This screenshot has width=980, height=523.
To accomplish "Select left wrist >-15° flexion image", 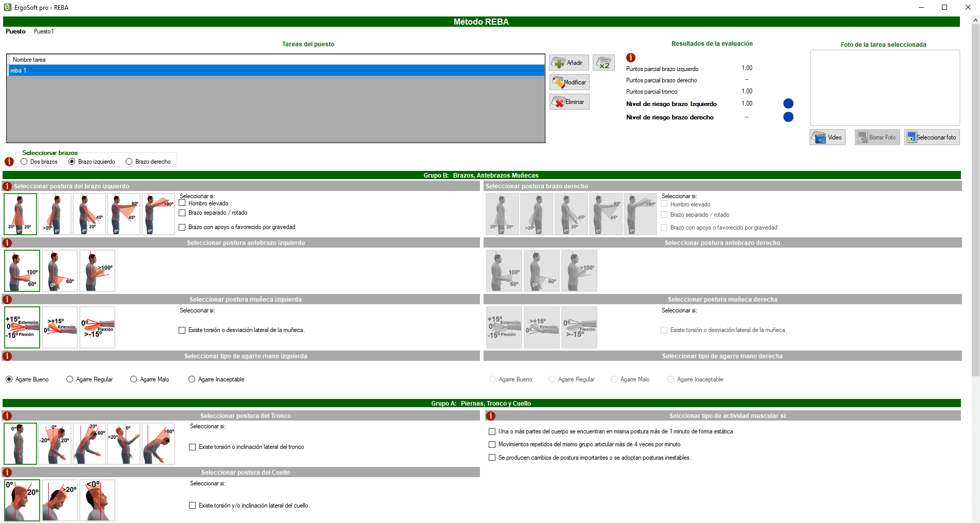I will tap(97, 327).
